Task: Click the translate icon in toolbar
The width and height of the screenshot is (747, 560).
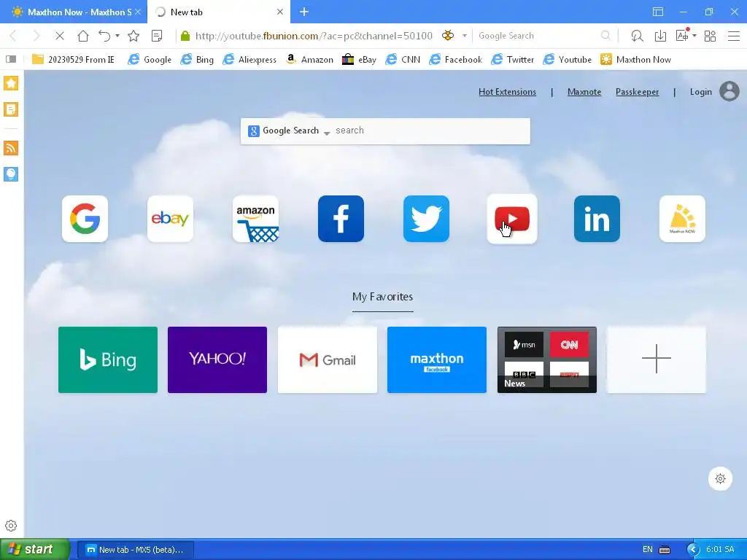Action: click(x=682, y=35)
